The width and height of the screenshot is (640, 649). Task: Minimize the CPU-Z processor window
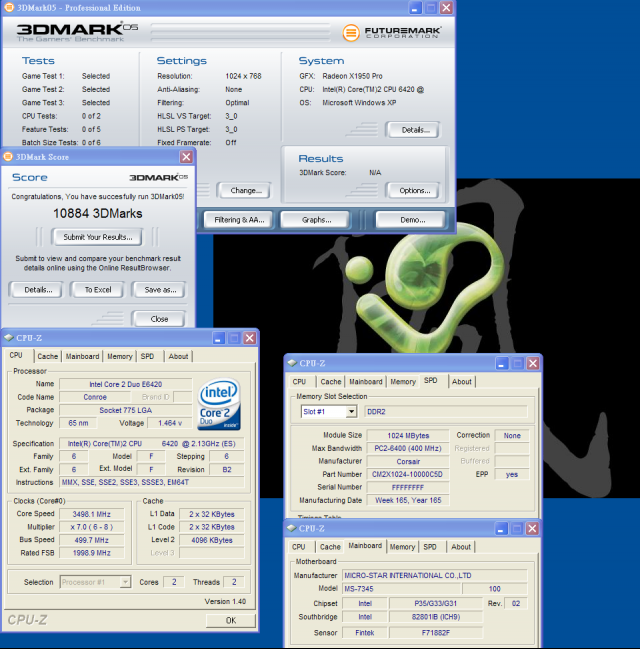219,338
